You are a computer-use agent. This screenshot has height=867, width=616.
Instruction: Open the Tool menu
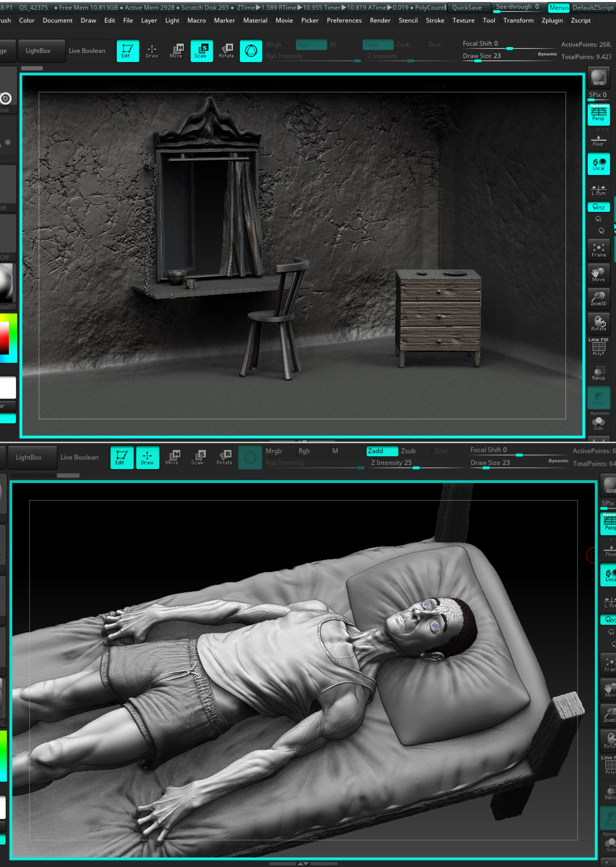click(x=489, y=20)
